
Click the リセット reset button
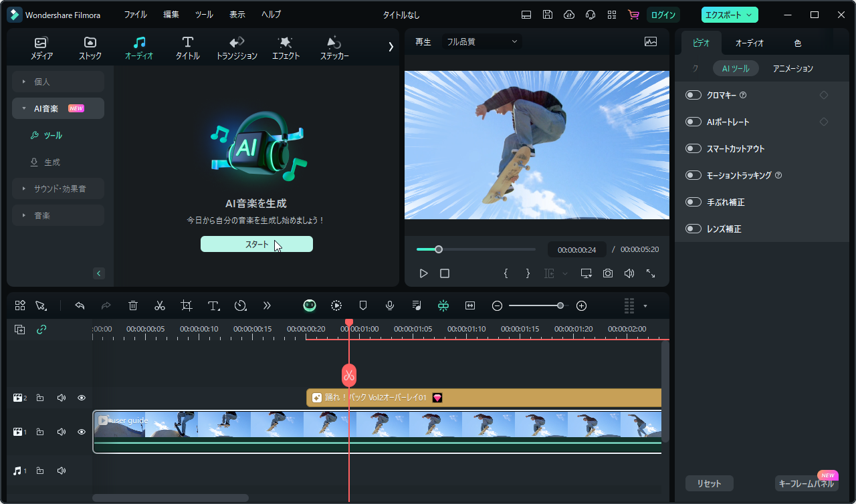tap(710, 483)
